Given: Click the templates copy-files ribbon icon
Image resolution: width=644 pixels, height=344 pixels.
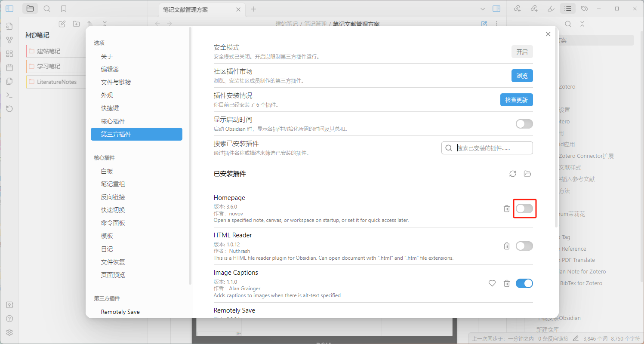Looking at the screenshot, I should point(9,81).
